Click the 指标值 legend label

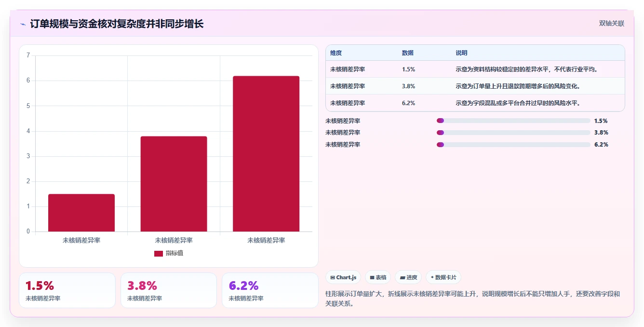pos(174,253)
